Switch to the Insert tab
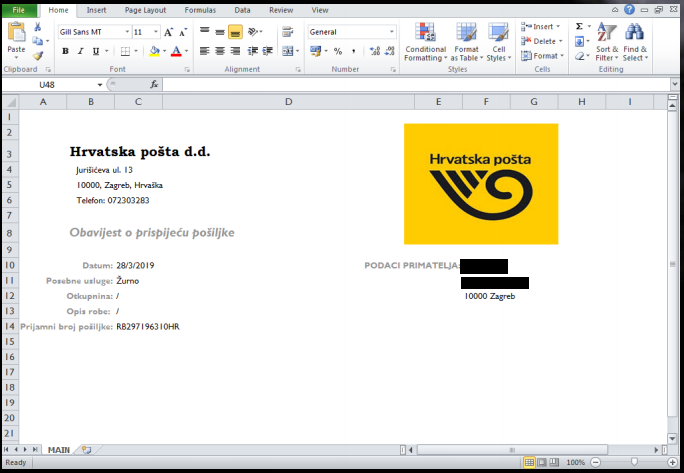Viewport: 684px width, 473px height. (x=96, y=10)
